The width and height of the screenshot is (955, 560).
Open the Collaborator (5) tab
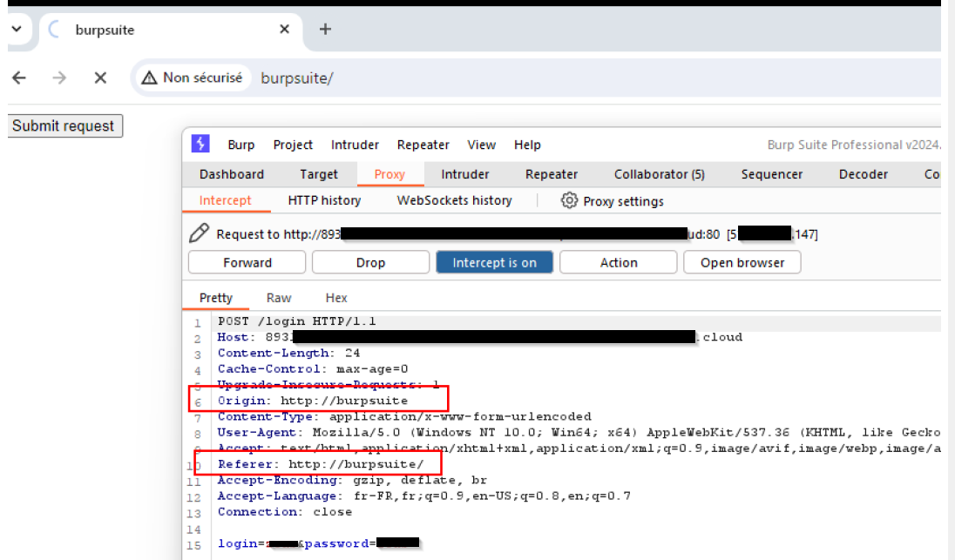[x=660, y=174]
